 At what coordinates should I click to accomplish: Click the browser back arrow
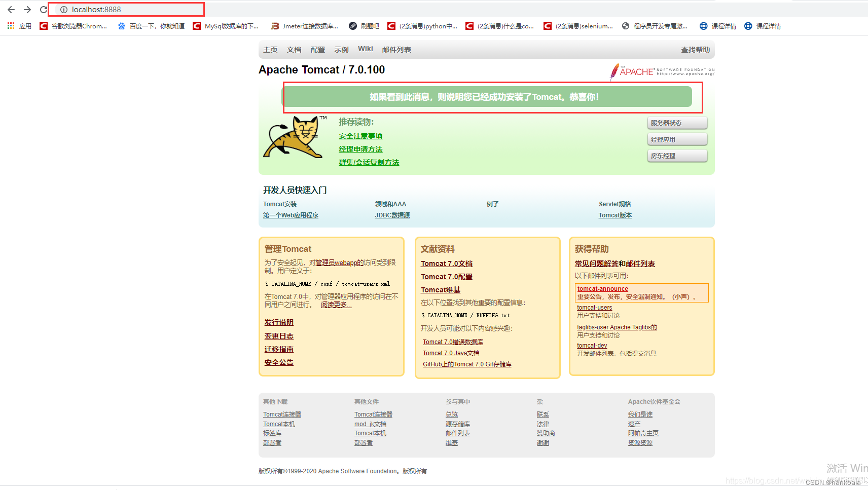[11, 10]
